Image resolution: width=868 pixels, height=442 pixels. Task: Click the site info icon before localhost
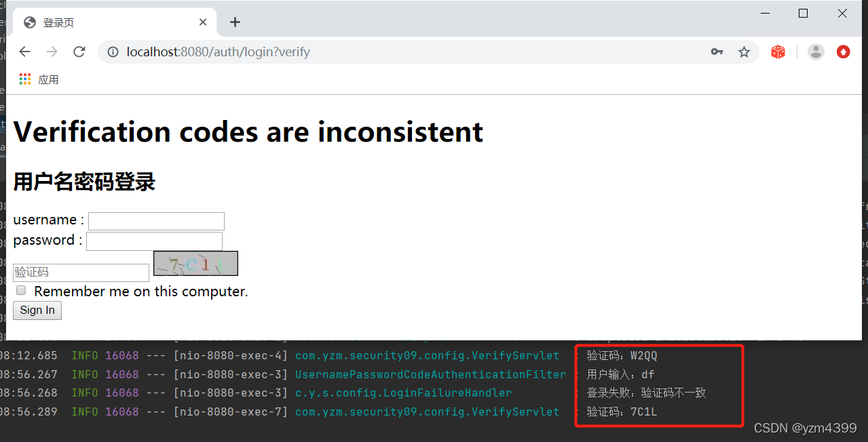pyautogui.click(x=113, y=52)
